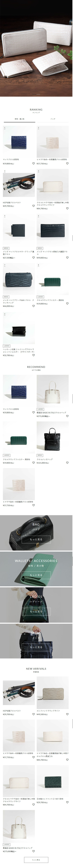Open the top hero image of white crocodile wallets
This screenshot has height=868, width=73.
tap(36, 48)
